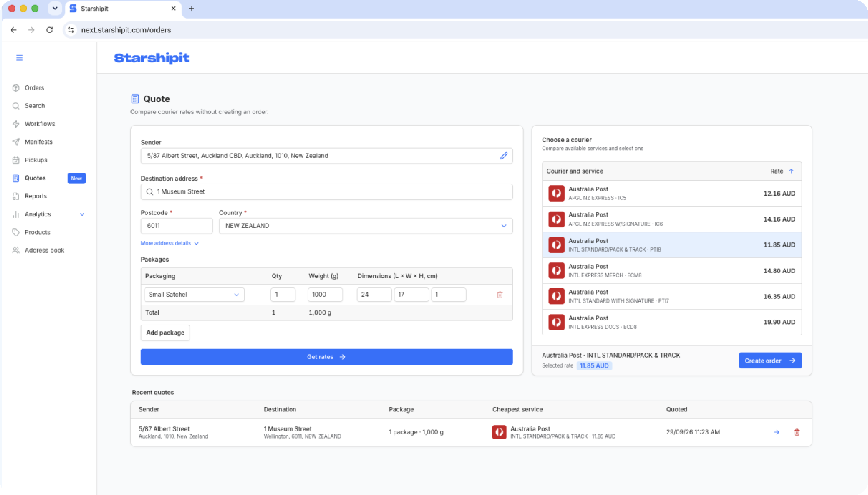This screenshot has width=868, height=495.
Task: Open a new browser tab
Action: point(191,9)
